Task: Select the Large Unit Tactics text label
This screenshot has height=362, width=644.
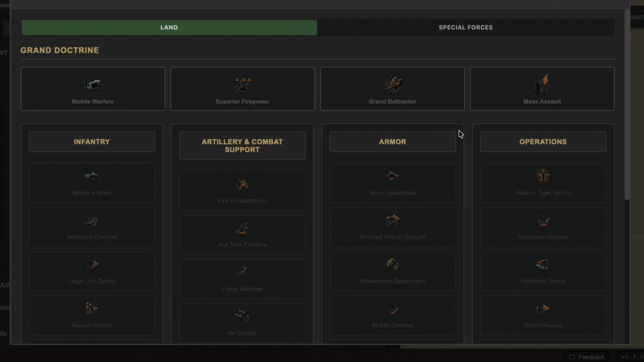Action: click(92, 281)
